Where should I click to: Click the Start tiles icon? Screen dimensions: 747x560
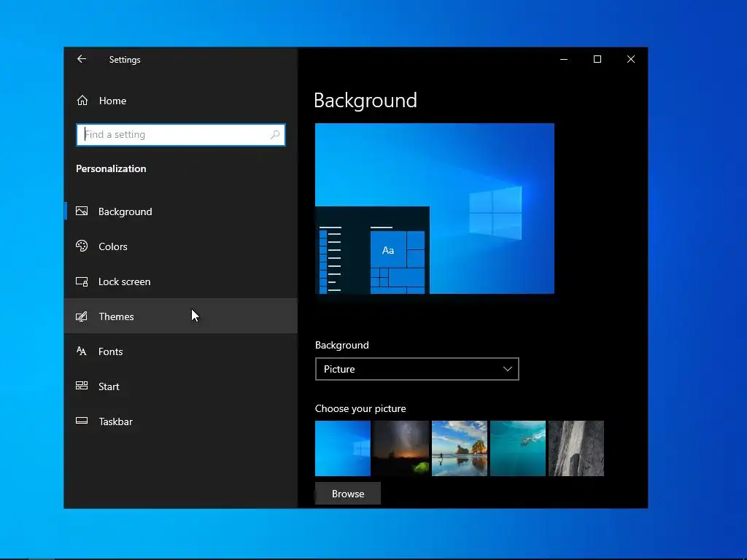(82, 386)
